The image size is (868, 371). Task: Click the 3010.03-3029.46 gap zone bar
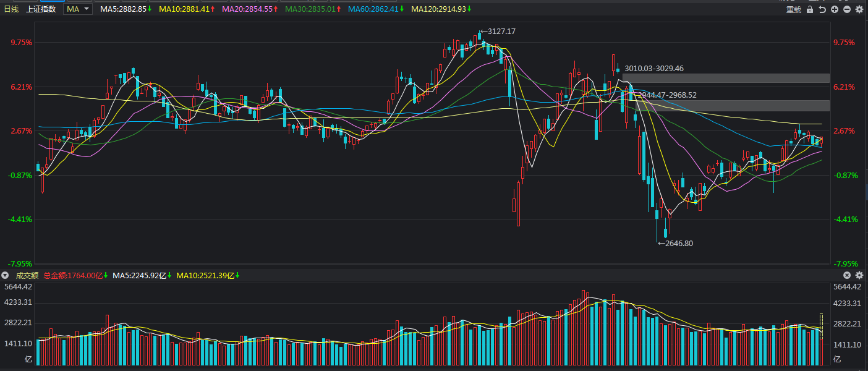(x=726, y=78)
